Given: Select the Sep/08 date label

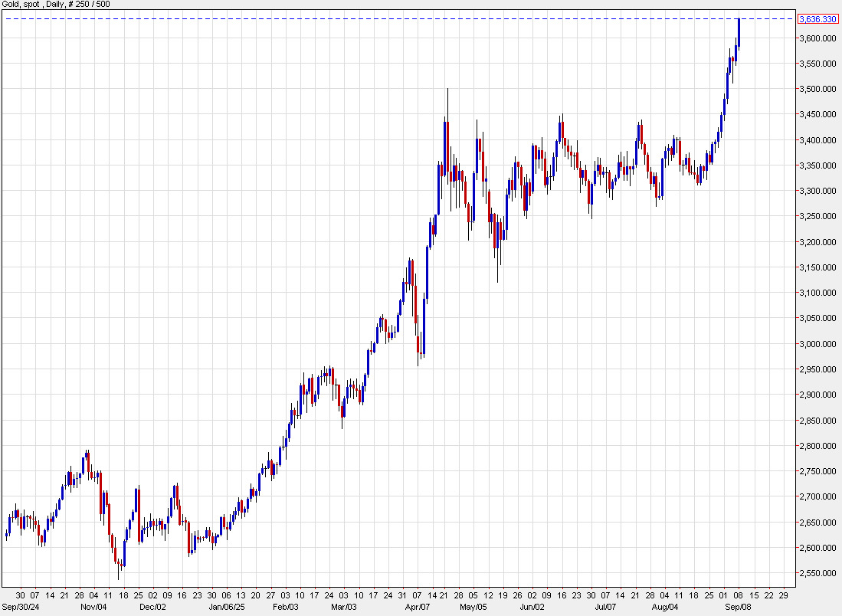Looking at the screenshot, I should (x=739, y=607).
